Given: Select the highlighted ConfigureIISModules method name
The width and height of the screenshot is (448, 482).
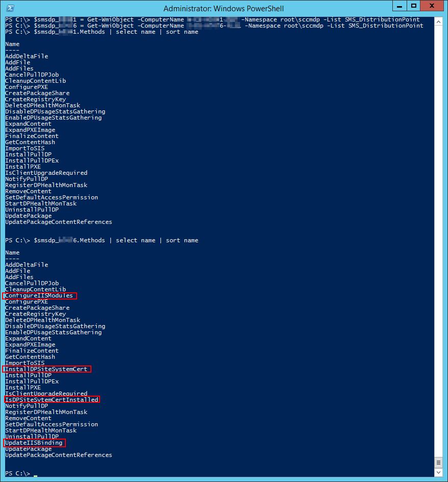Looking at the screenshot, I should point(39,295).
